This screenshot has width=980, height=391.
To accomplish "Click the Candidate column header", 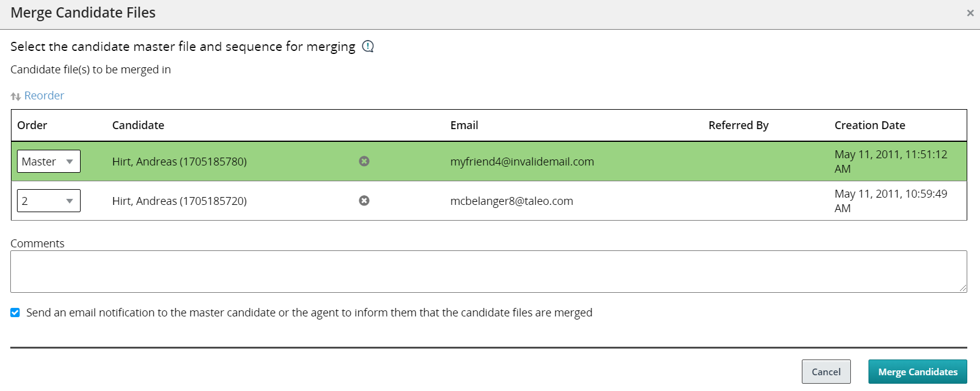I will [138, 125].
